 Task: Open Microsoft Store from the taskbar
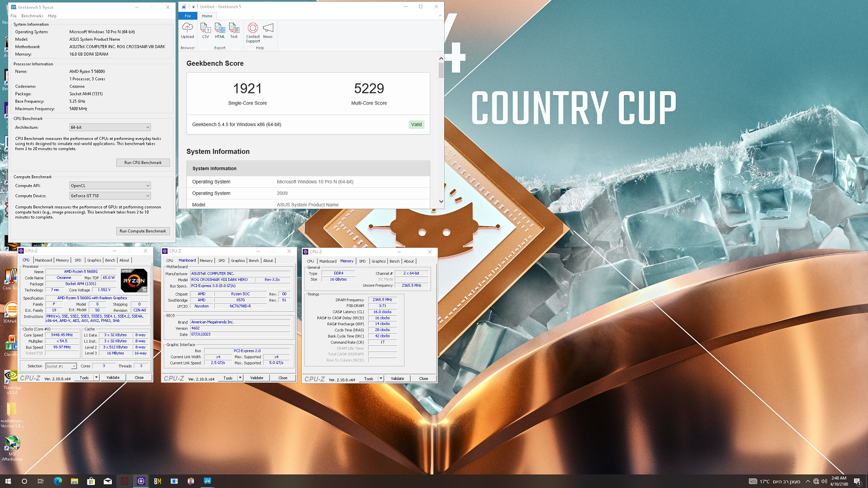click(91, 481)
